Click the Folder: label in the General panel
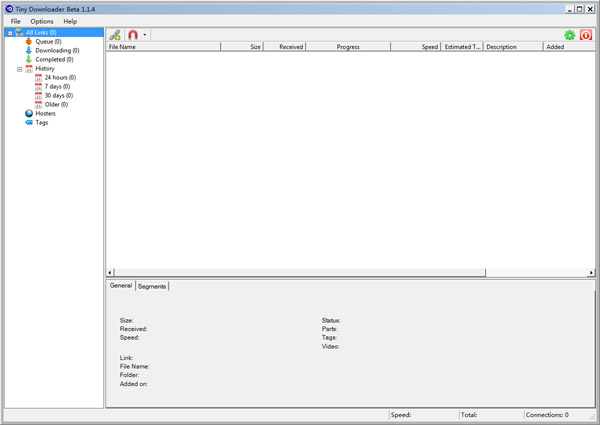This screenshot has height=425, width=600. (x=129, y=375)
